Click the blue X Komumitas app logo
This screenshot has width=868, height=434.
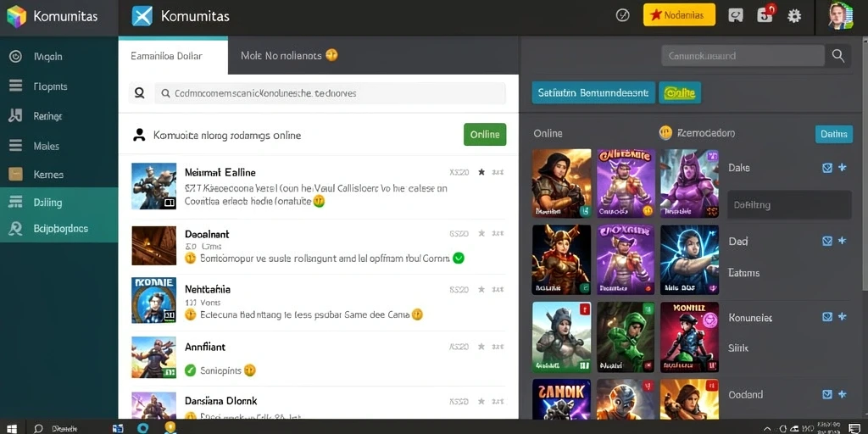142,16
